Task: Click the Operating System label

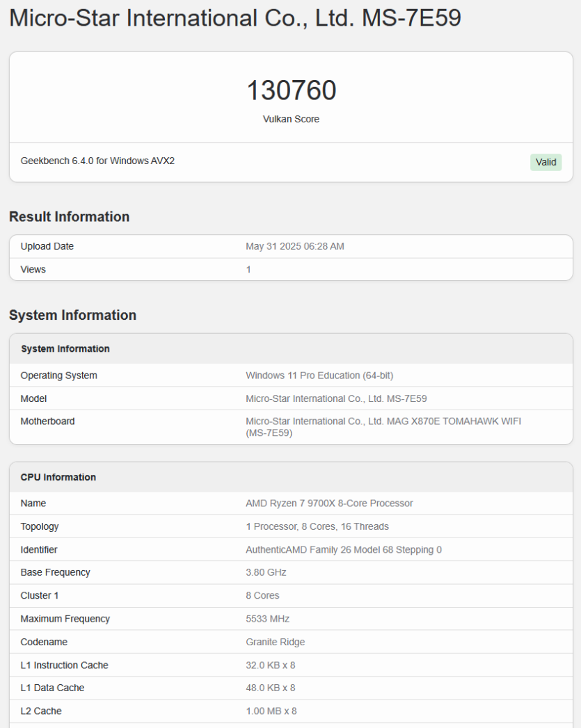Action: click(59, 375)
